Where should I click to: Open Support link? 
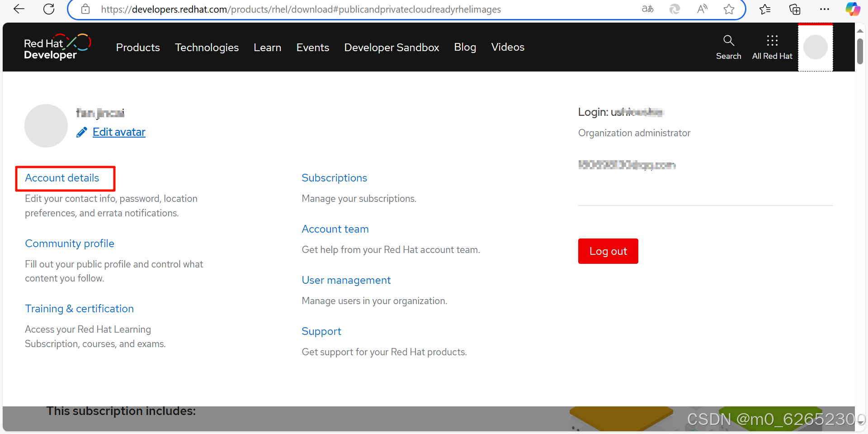pyautogui.click(x=321, y=331)
